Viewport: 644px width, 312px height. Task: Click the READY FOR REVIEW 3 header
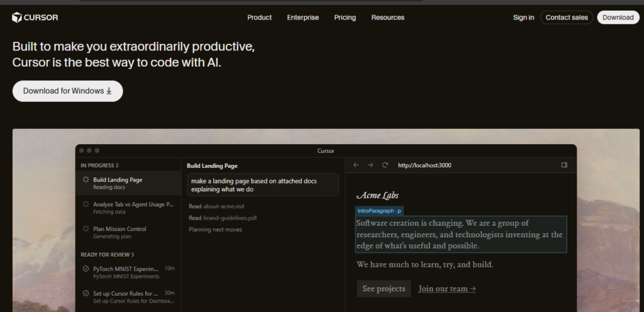coord(107,255)
